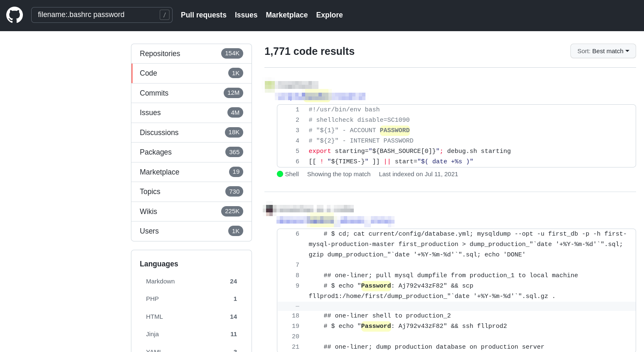This screenshot has width=644, height=352.
Task: Open Issues in the top navigation
Action: click(x=246, y=15)
